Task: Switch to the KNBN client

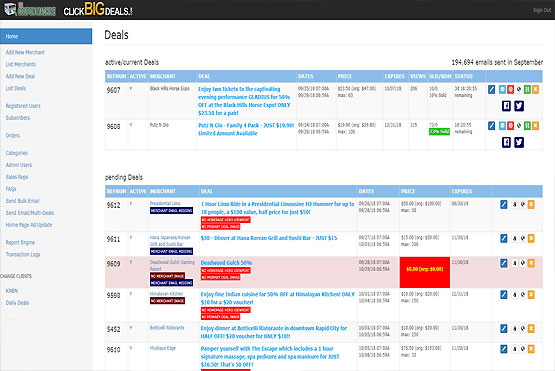Action: 12,291
